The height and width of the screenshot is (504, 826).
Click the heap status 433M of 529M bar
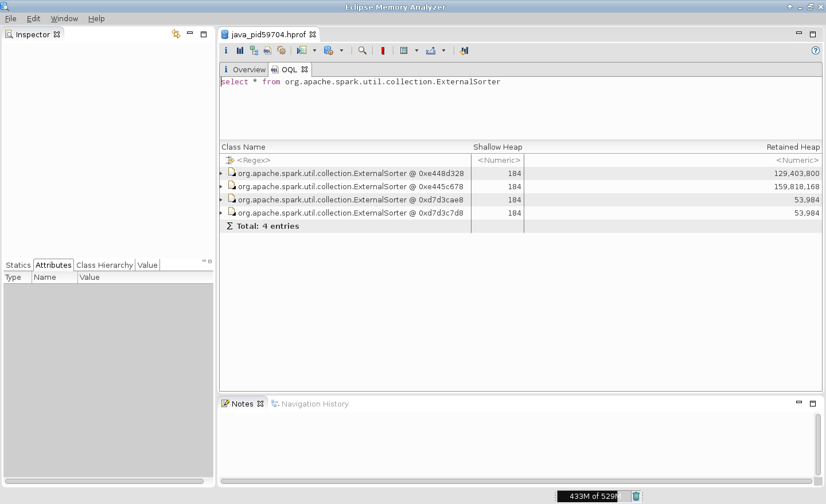pyautogui.click(x=594, y=497)
